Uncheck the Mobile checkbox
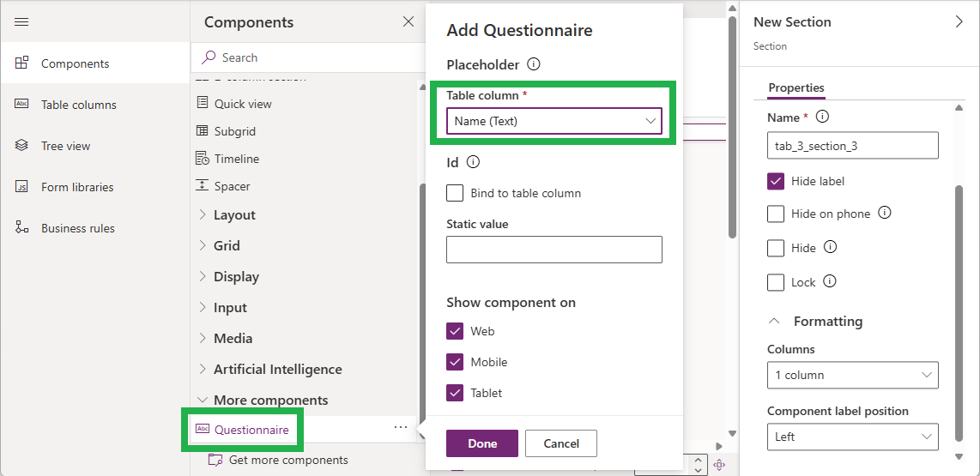The height and width of the screenshot is (476, 980). 455,362
